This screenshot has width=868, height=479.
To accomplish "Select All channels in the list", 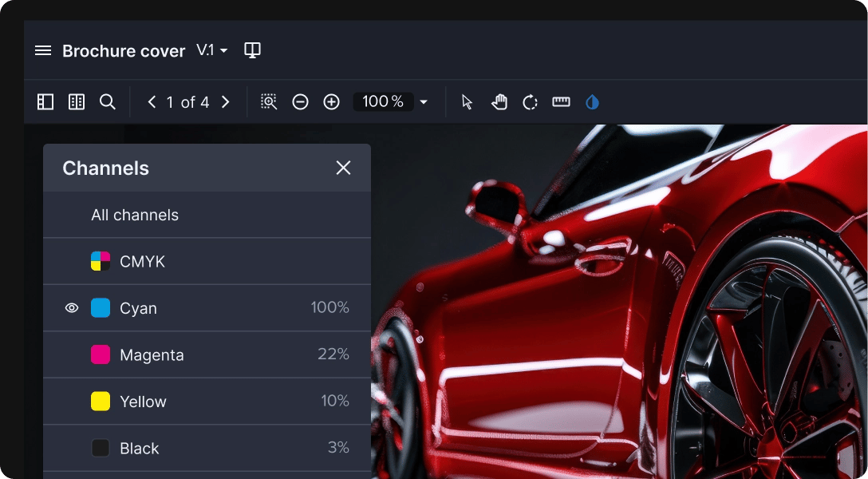I will [135, 215].
